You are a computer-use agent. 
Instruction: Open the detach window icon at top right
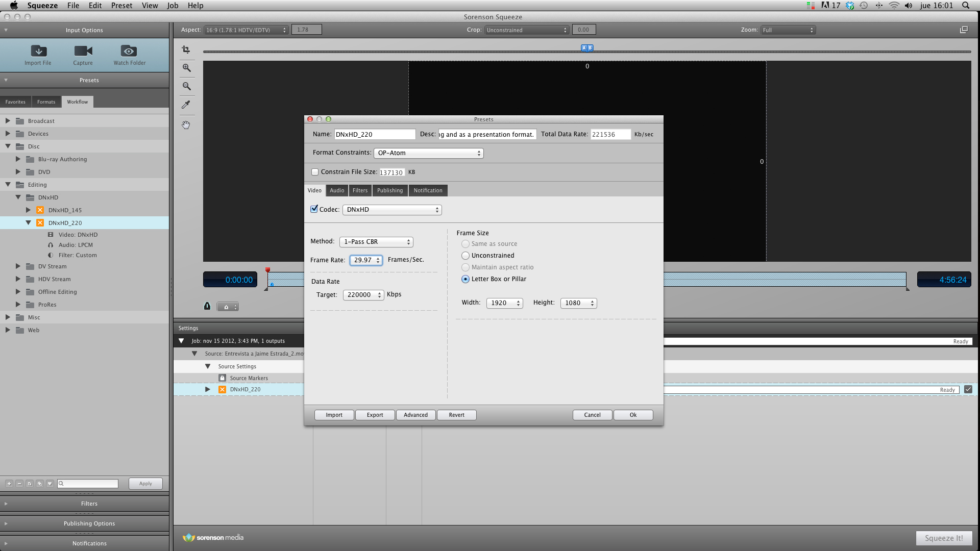click(964, 30)
